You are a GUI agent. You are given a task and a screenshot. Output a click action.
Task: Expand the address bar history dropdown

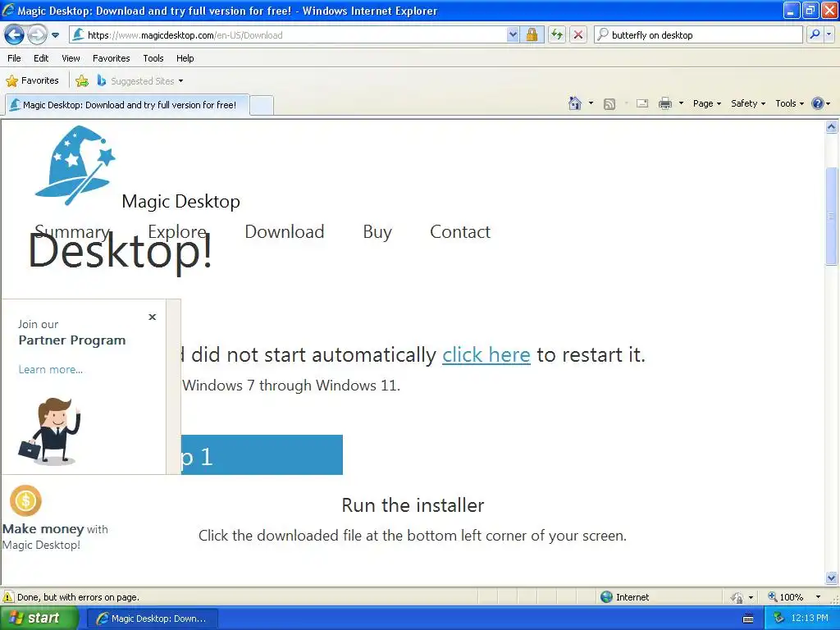513,35
